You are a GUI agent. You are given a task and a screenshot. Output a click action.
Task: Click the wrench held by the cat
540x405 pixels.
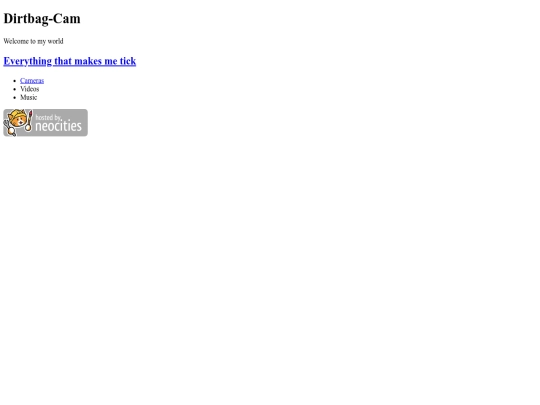9,129
